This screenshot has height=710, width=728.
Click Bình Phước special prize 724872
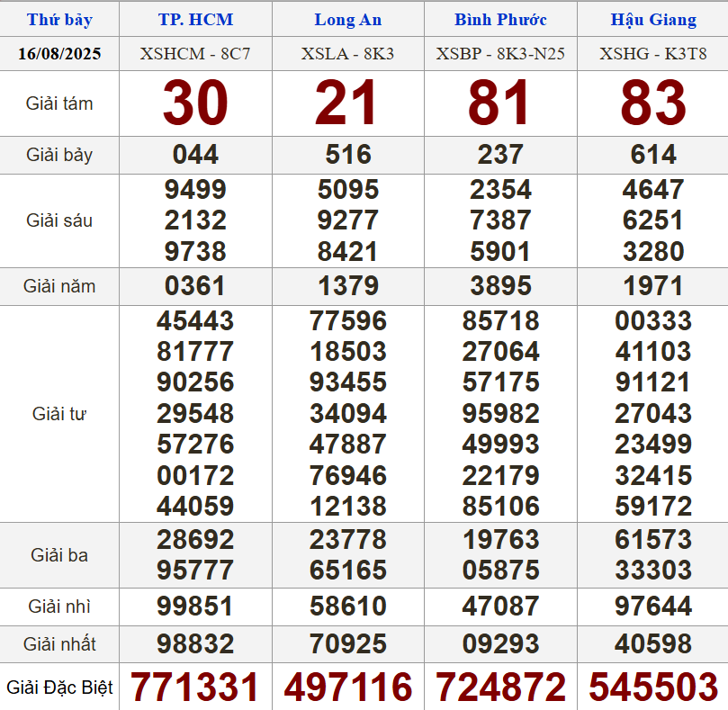501,688
